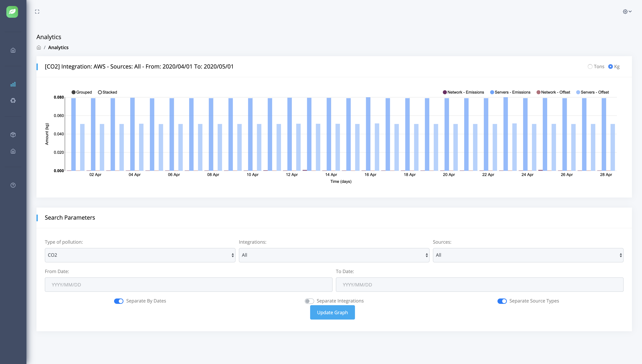
Task: Open the home icon in sidebar
Action: click(13, 50)
